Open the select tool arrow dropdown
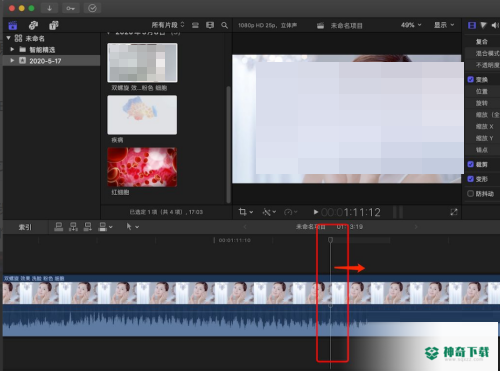 (x=132, y=227)
